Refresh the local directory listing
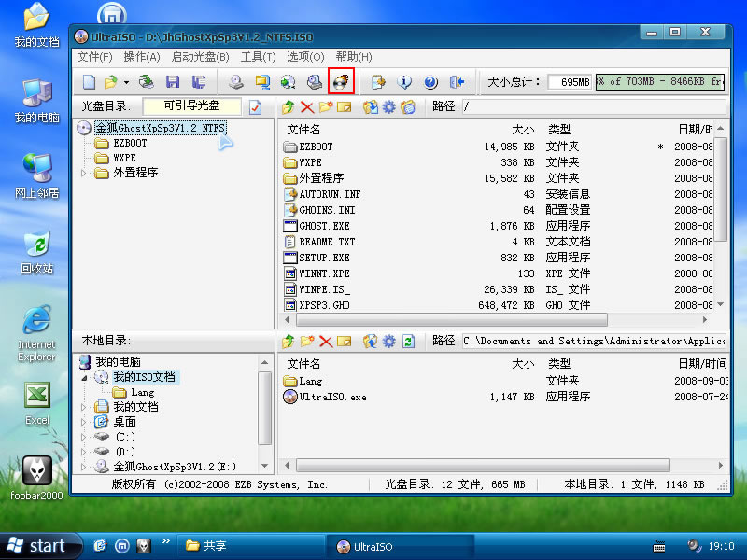The width and height of the screenshot is (747, 560). (408, 341)
